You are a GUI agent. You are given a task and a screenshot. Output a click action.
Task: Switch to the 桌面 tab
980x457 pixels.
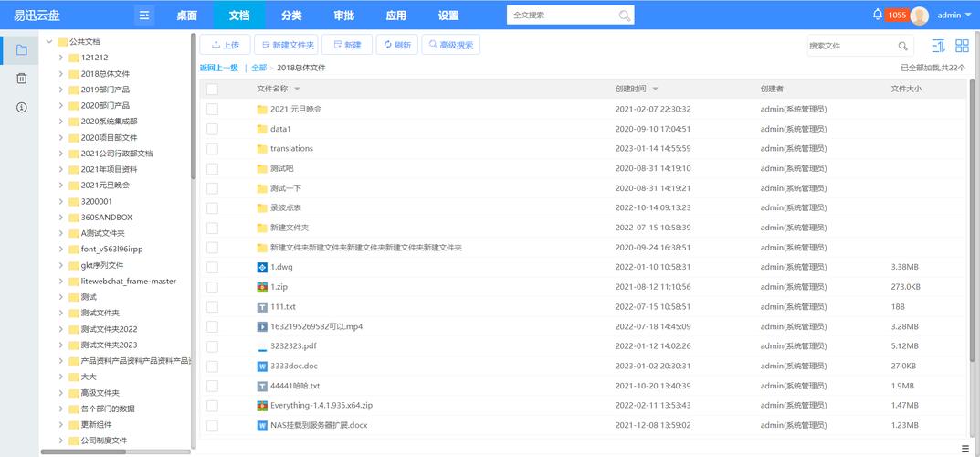pos(186,16)
